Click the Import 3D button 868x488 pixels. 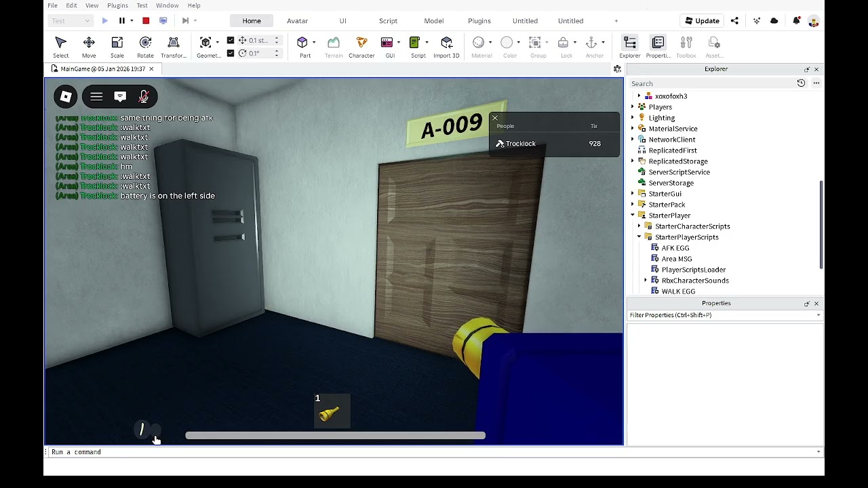pos(446,47)
